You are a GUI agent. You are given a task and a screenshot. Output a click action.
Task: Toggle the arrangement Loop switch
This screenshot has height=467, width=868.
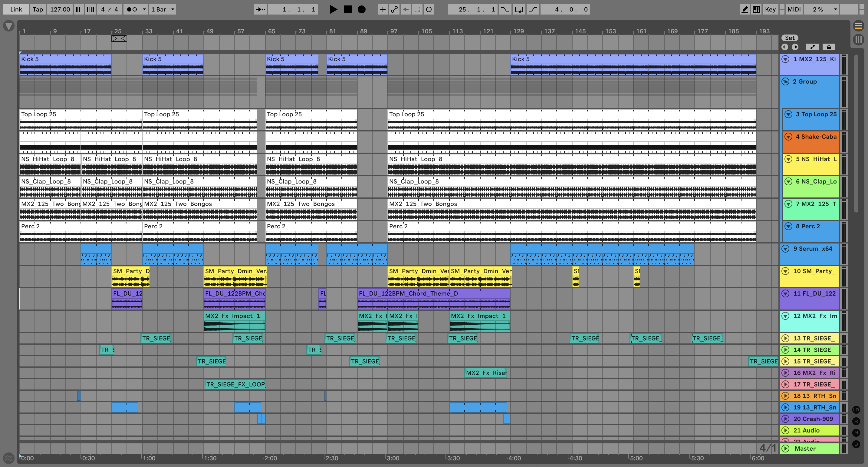click(519, 9)
